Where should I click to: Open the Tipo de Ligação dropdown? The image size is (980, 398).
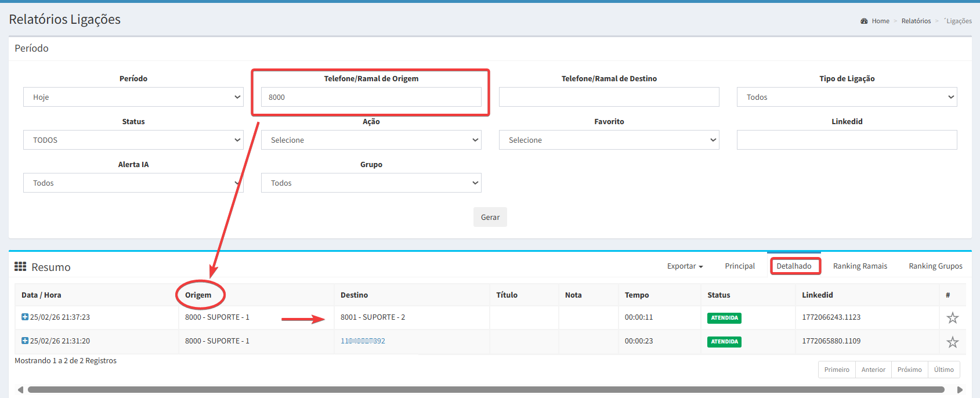[847, 97]
